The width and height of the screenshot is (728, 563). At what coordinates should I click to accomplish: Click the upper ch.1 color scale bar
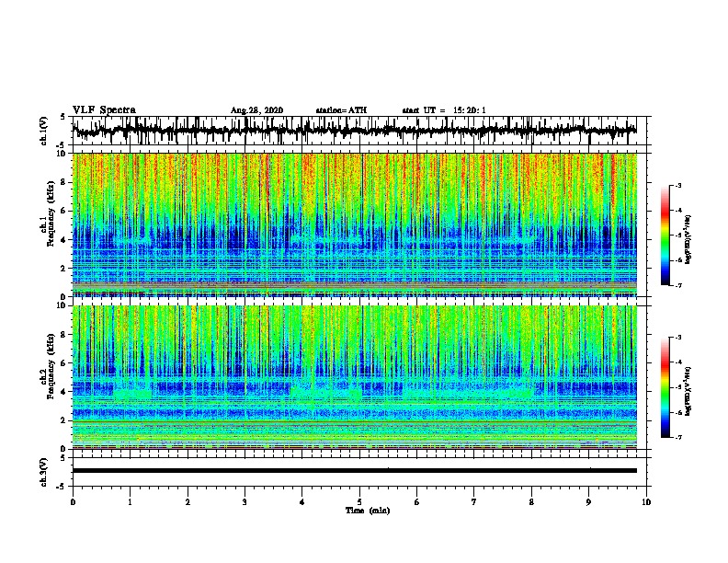click(665, 236)
